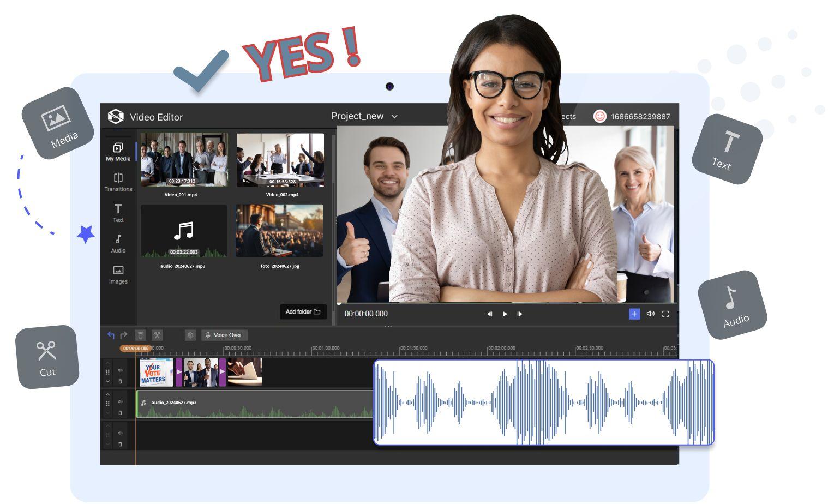The height and width of the screenshot is (504, 828).
Task: Click the Add folder button
Action: [x=303, y=312]
